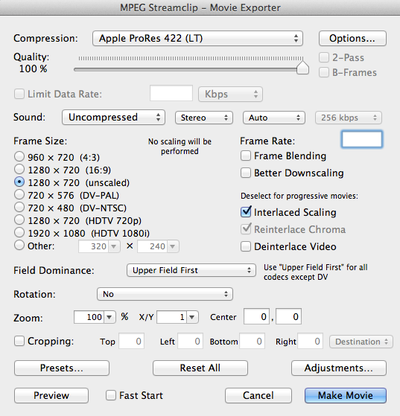The height and width of the screenshot is (416, 400).
Task: Enable the Frame Blending checkbox
Action: 246,156
